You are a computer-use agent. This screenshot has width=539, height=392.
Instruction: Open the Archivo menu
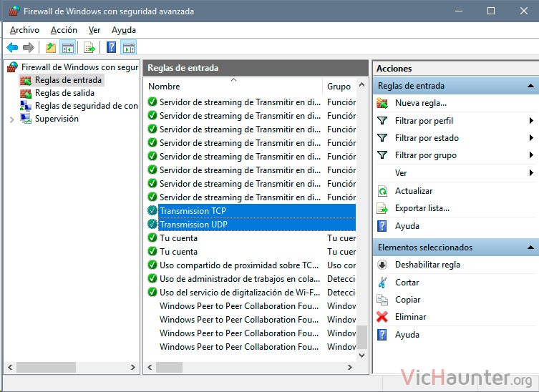tap(24, 30)
